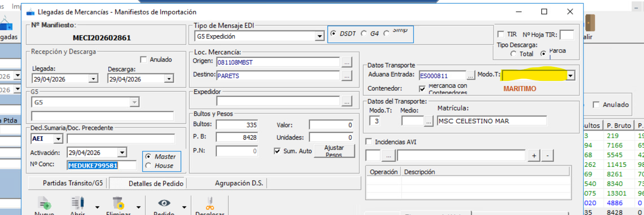644x215 pixels.
Task: Click the Desglosar scissors icon
Action: click(x=210, y=203)
